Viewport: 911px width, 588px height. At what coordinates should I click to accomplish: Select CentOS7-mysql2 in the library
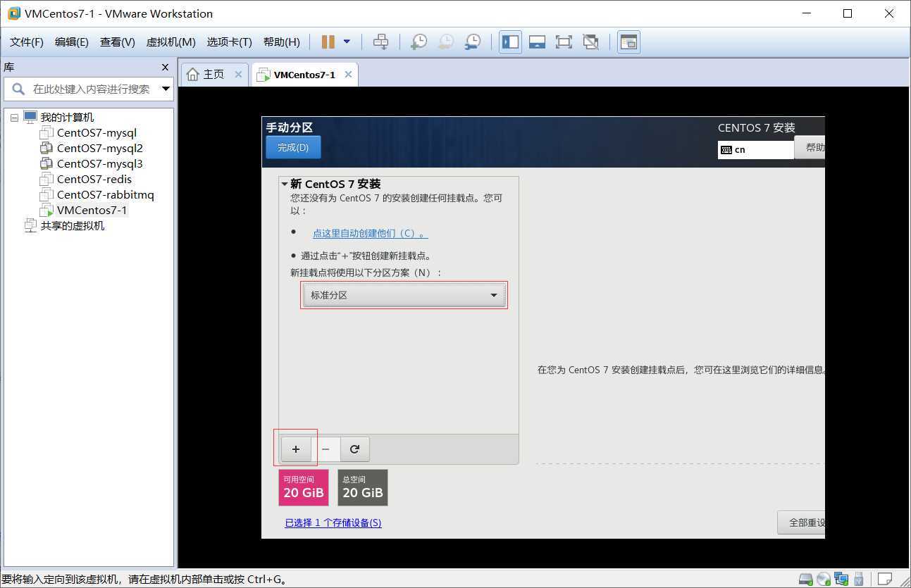click(100, 148)
